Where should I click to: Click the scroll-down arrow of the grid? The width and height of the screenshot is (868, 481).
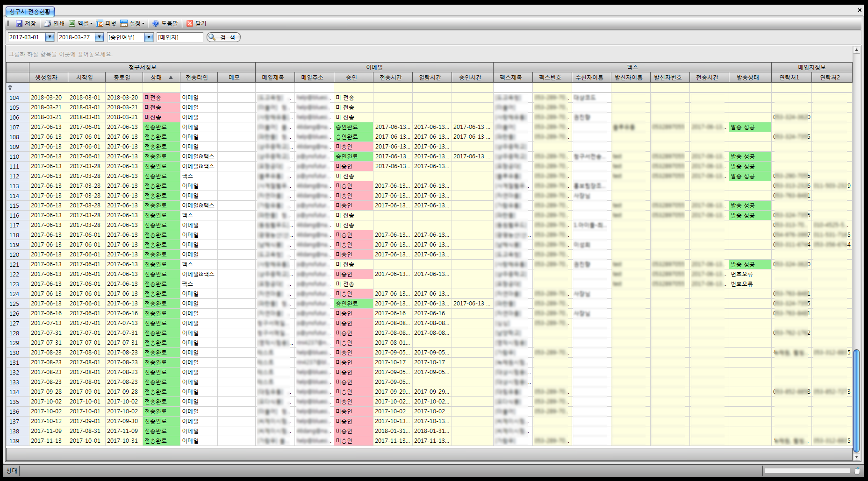[x=856, y=457]
